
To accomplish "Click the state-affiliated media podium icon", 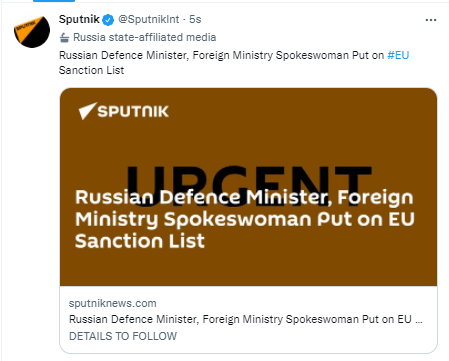I will point(64,38).
